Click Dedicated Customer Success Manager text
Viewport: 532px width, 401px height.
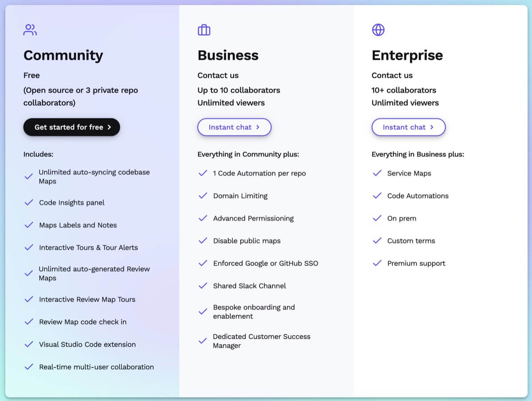click(261, 341)
